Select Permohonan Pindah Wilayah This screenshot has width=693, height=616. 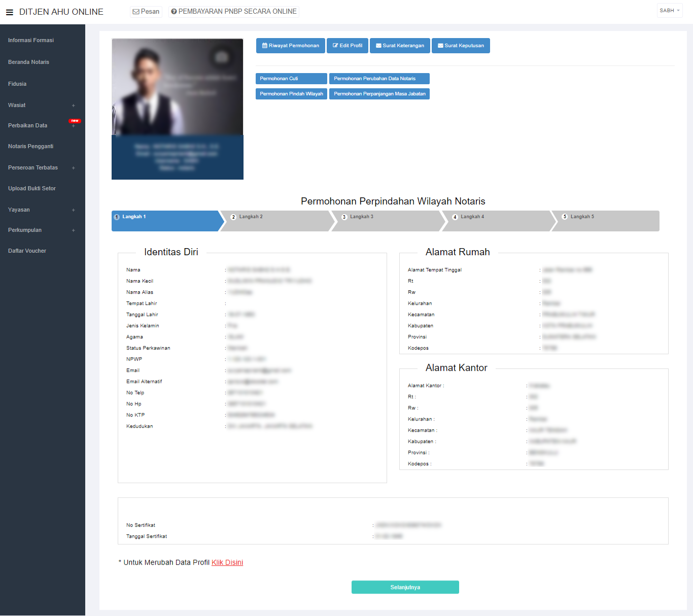[x=291, y=94]
